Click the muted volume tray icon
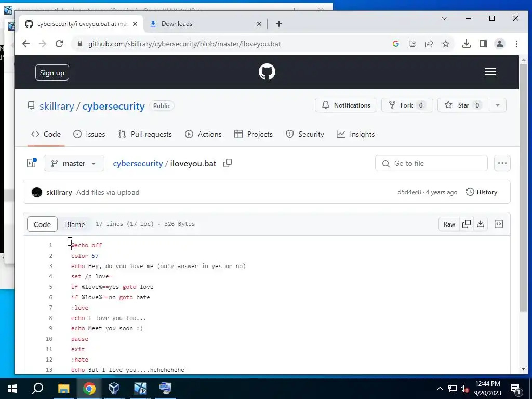 [x=464, y=389]
